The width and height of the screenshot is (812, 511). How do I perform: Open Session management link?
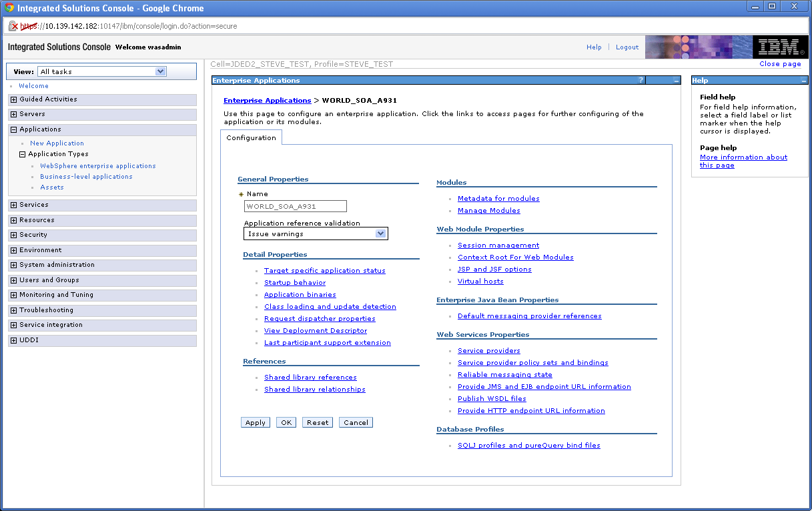(498, 245)
